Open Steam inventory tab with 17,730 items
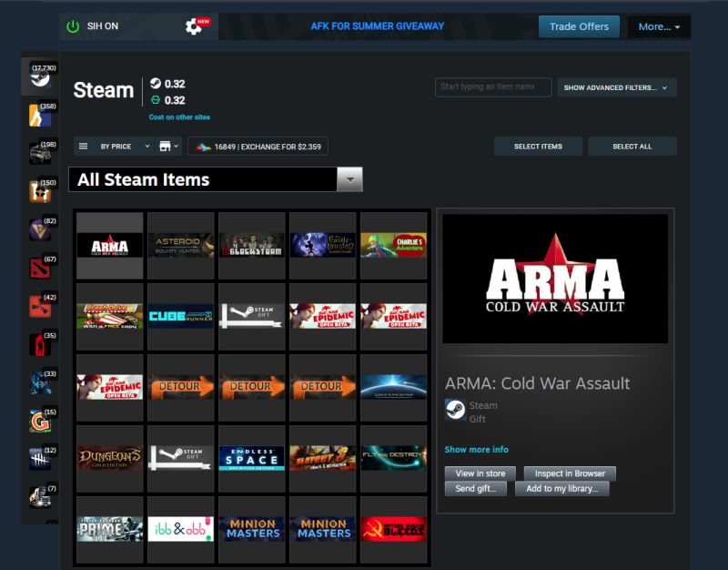Screen dimensions: 728x570 pyautogui.click(x=40, y=76)
